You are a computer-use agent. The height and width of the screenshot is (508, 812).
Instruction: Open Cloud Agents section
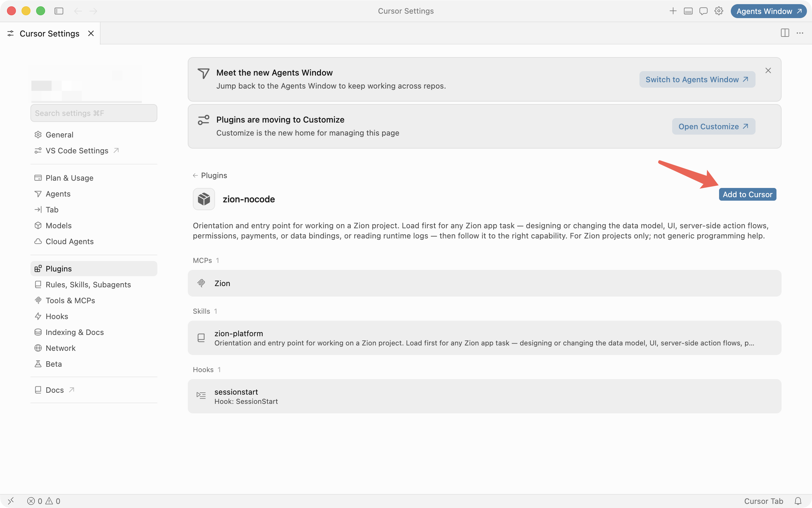94,241
